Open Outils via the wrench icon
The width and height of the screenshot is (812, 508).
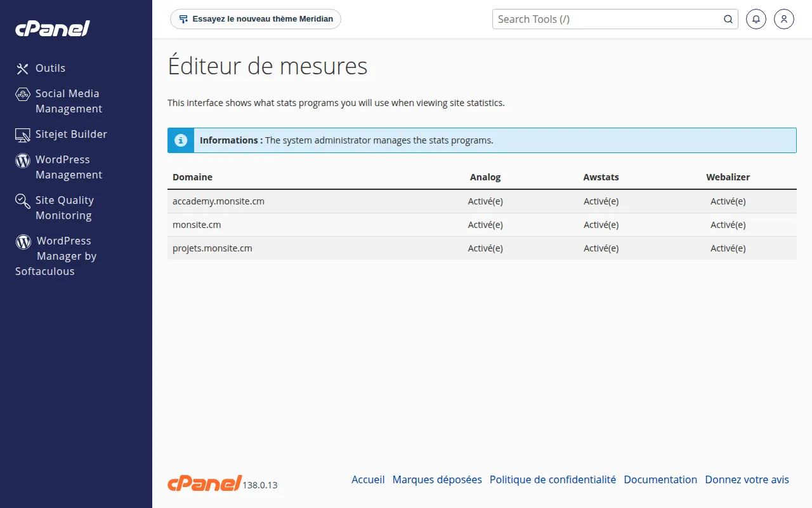coord(23,69)
